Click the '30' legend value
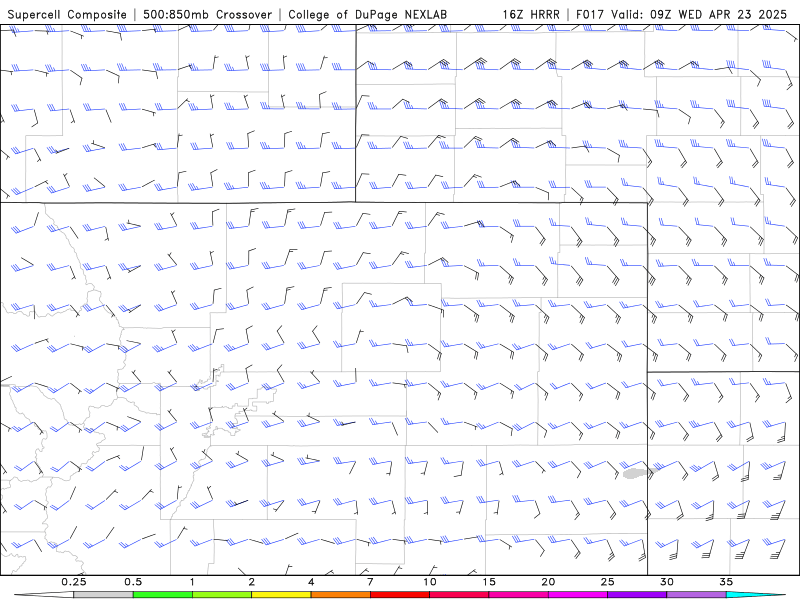800x600 pixels. (x=667, y=582)
